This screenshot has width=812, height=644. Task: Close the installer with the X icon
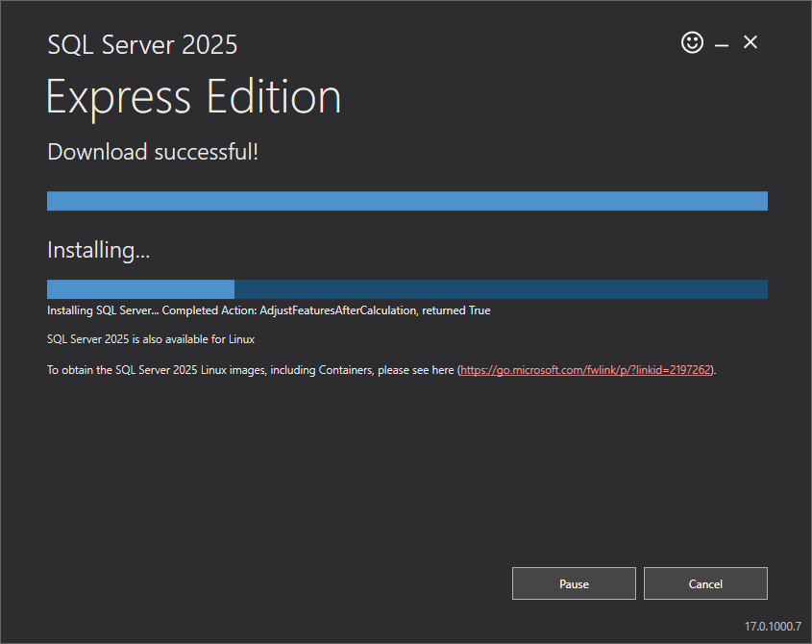[750, 42]
